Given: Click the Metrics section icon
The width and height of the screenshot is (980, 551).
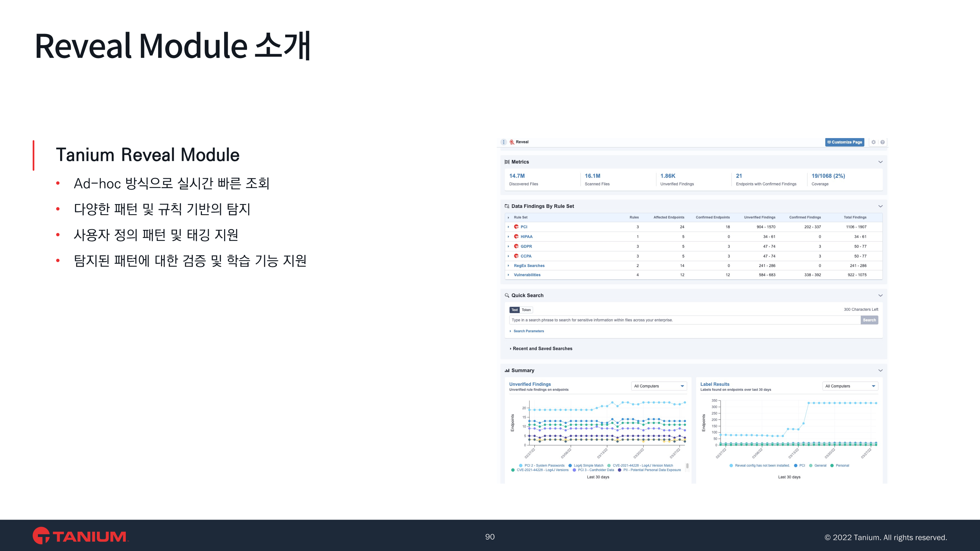Looking at the screenshot, I should click(507, 162).
